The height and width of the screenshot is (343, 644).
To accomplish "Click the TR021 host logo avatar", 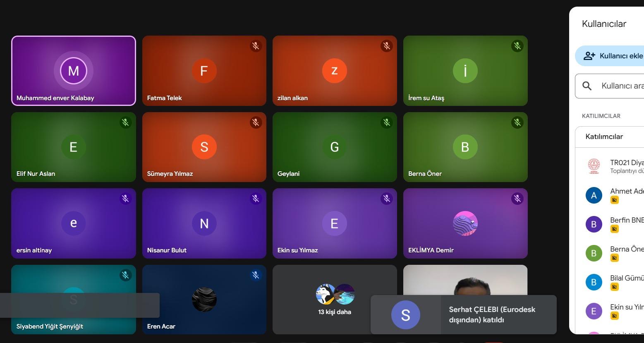I will point(594,166).
